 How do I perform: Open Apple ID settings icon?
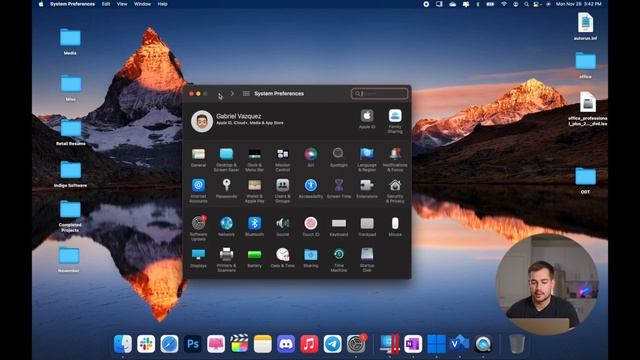coord(367,118)
